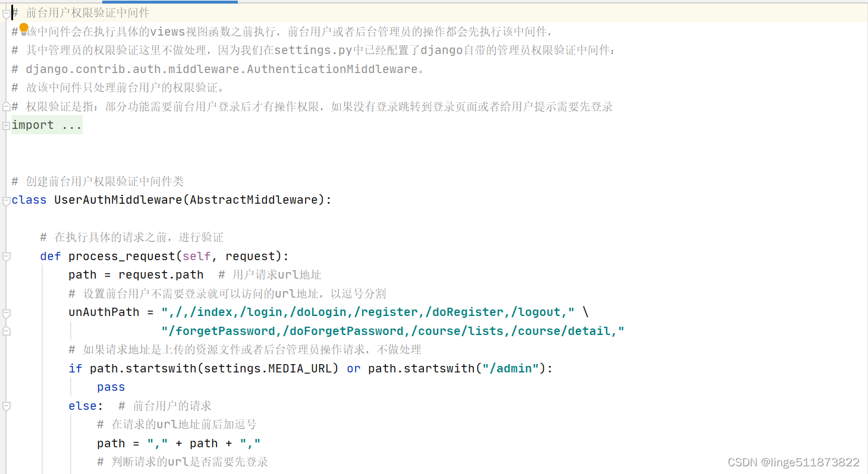Collapse the unAuthPath multi-line string fold marker
868x474 pixels.
click(x=6, y=312)
